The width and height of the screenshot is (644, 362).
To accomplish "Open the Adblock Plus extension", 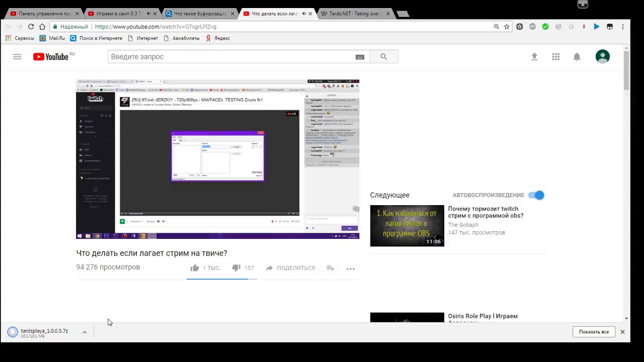I will [532, 27].
